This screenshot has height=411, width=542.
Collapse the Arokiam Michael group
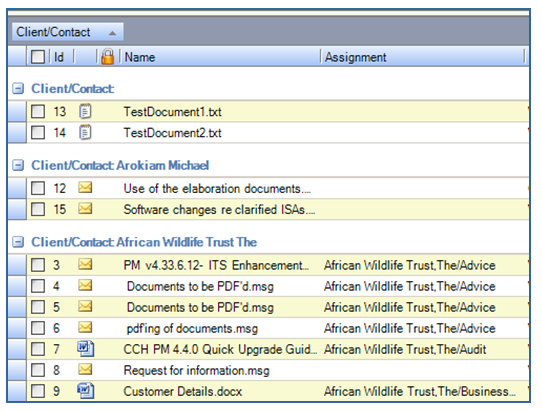[x=18, y=165]
